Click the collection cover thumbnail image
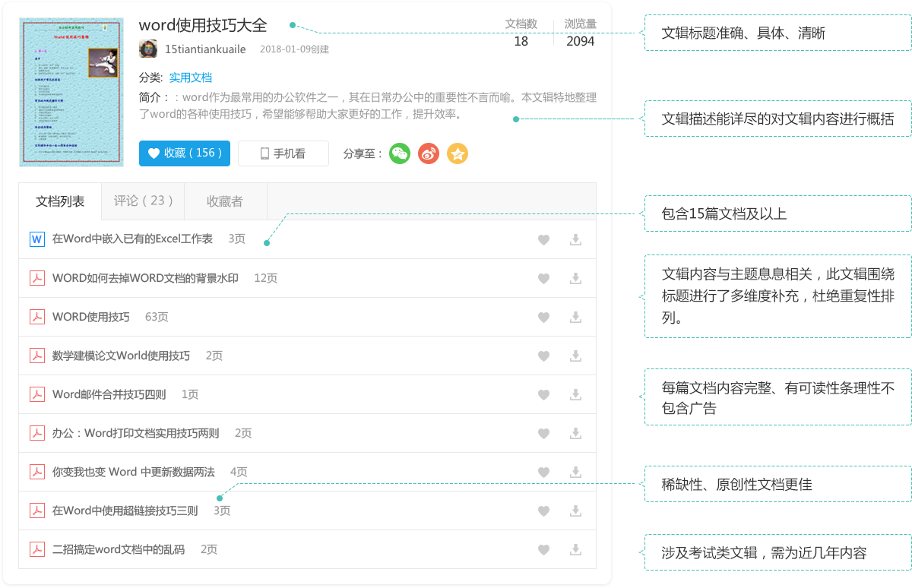Screen dimensions: 912x588 click(71, 92)
